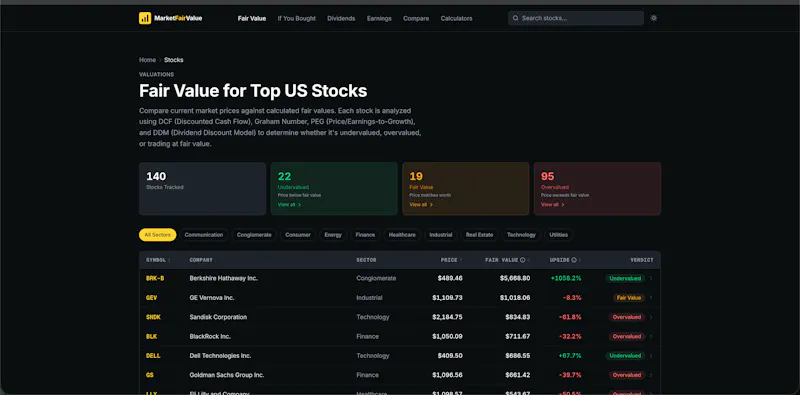This screenshot has width=800, height=395.
Task: Click the $2,184.75 price cell
Action: click(447, 317)
